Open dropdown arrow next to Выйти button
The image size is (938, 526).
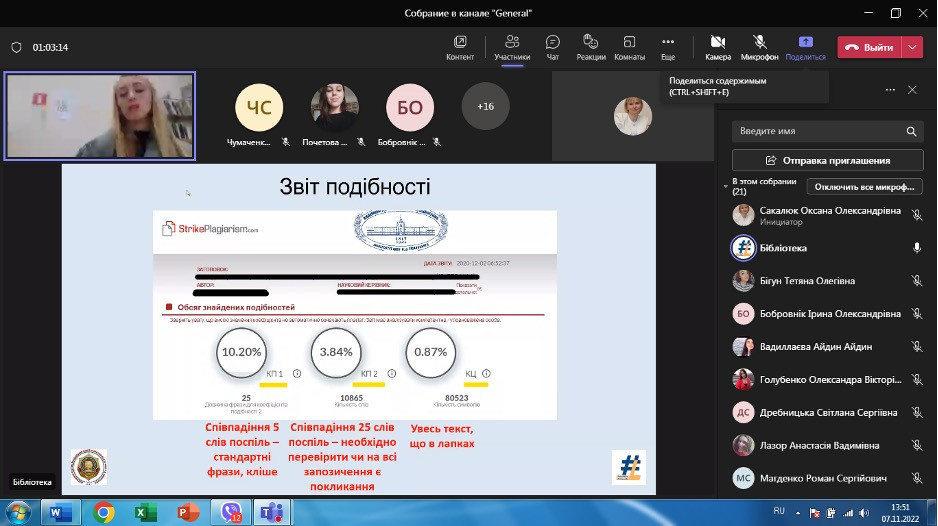911,47
